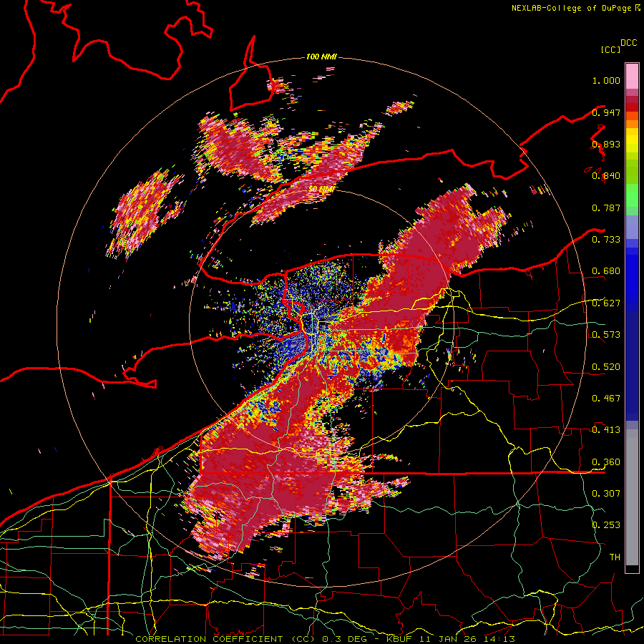
Task: Click the gray low-value segment of color bar
Action: [632, 497]
